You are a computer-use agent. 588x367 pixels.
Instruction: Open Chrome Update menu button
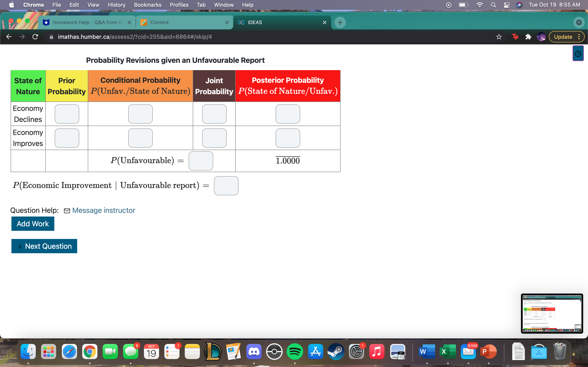(x=566, y=37)
